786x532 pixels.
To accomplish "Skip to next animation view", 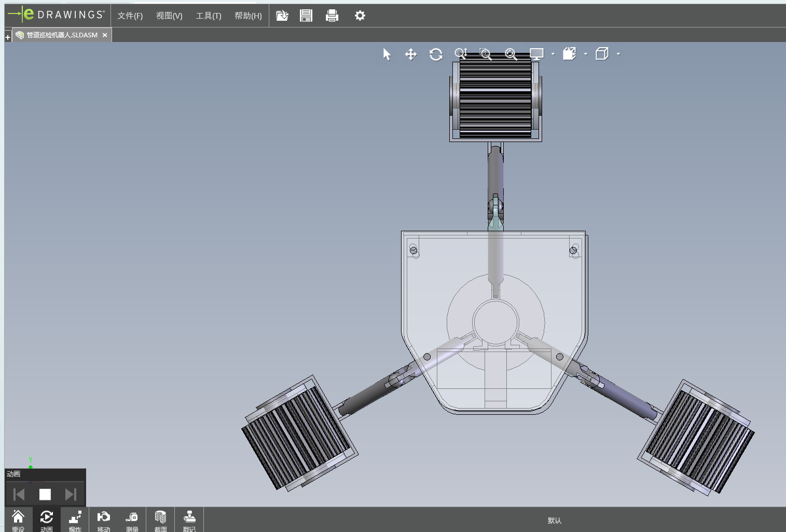I will [71, 495].
